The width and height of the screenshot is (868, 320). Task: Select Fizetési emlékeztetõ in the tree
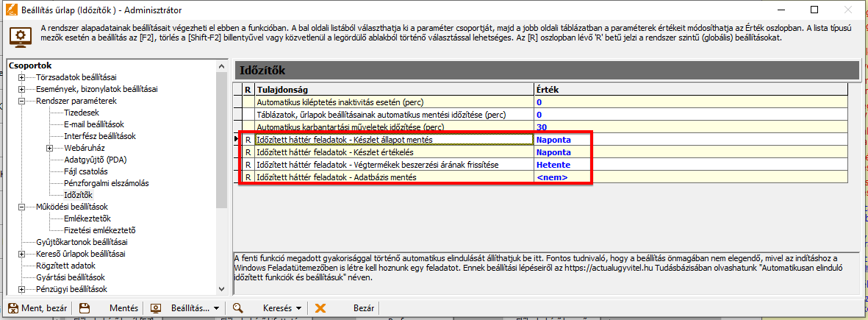tap(99, 230)
